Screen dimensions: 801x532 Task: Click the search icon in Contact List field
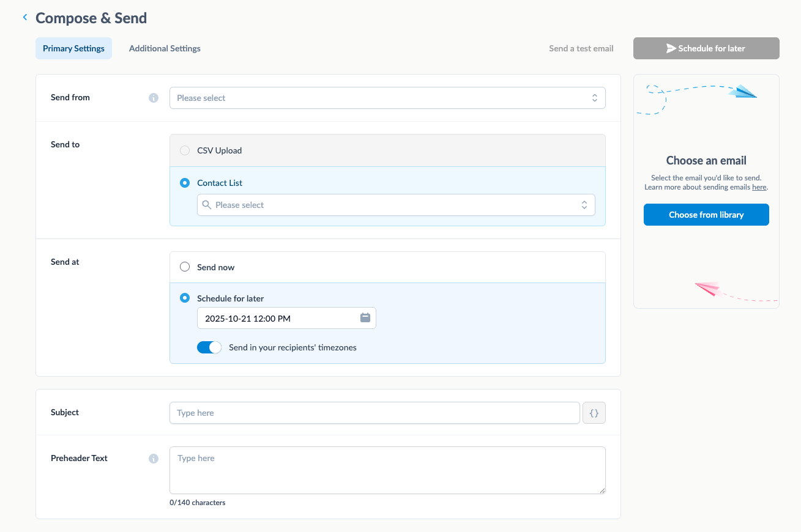click(x=207, y=205)
